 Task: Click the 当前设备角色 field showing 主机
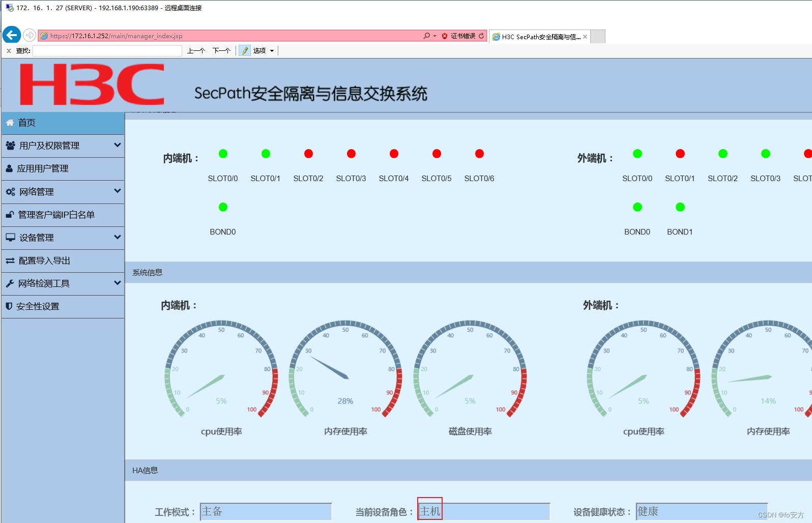(484, 511)
